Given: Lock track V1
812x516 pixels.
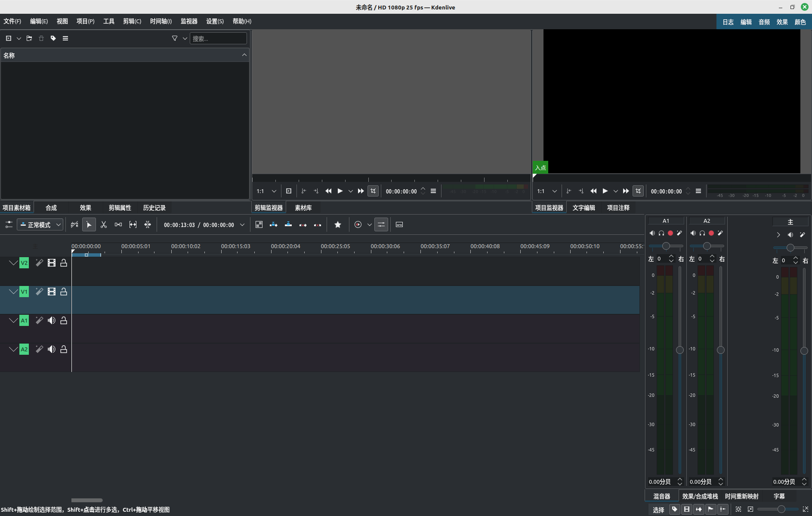Looking at the screenshot, I should [64, 292].
